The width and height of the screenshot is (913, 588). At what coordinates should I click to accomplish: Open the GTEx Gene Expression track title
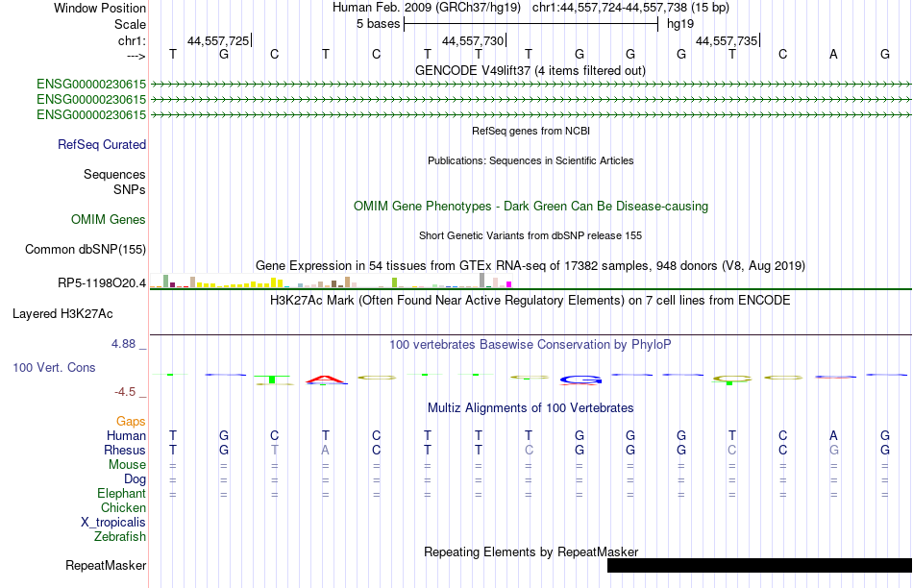point(531,265)
